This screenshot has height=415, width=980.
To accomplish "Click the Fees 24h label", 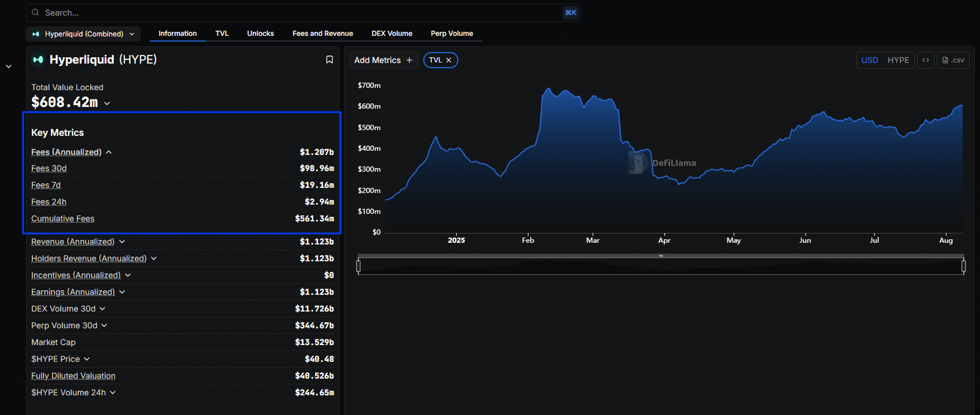I will 49,202.
